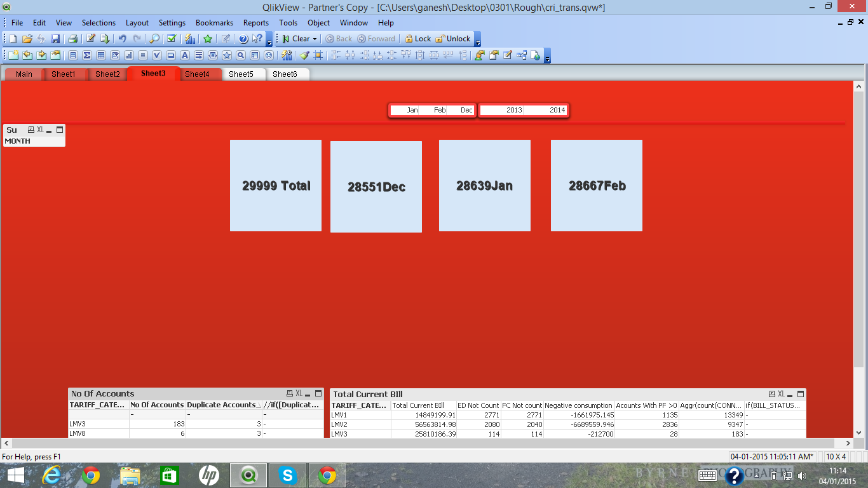This screenshot has width=868, height=488.
Task: Click the Edit Script toolbar icon
Action: pos(91,39)
